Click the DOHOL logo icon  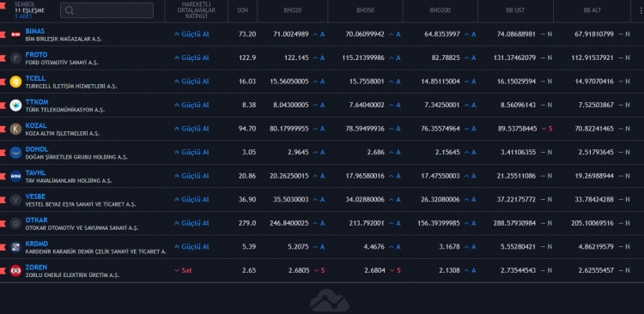click(x=15, y=153)
